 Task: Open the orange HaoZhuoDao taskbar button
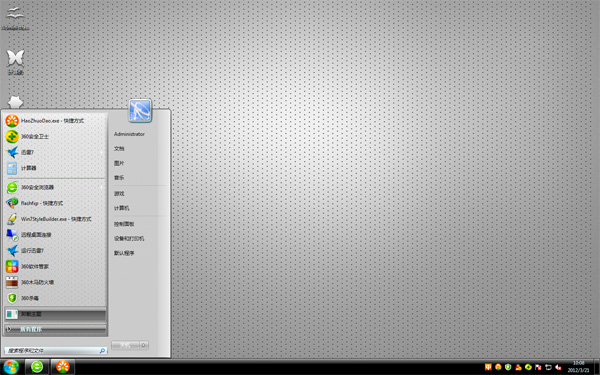point(63,367)
